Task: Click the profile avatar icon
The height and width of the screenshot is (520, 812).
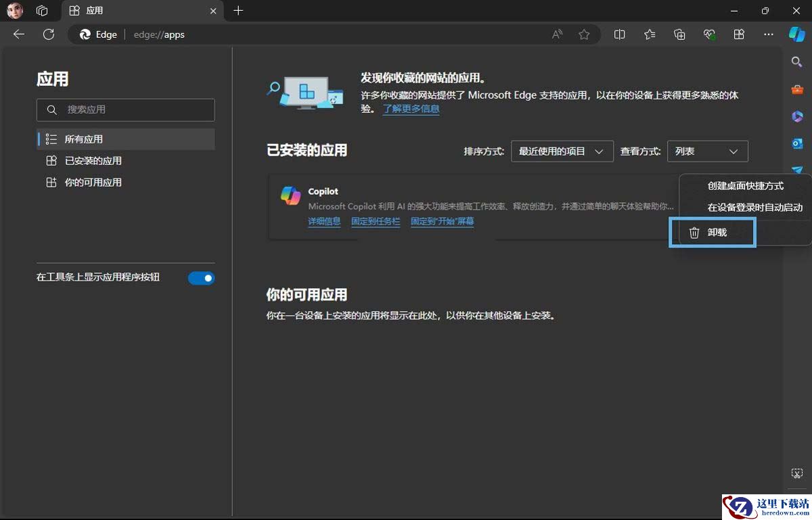Action: click(15, 11)
